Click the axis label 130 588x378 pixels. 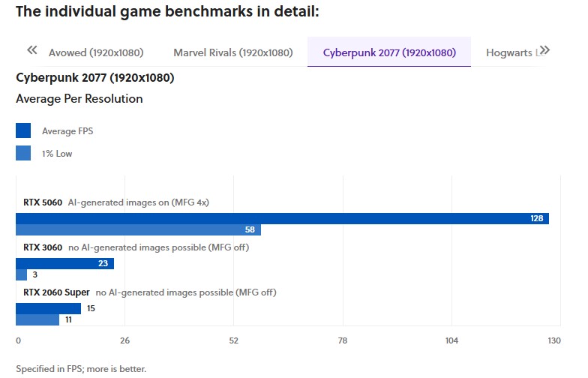click(x=554, y=340)
